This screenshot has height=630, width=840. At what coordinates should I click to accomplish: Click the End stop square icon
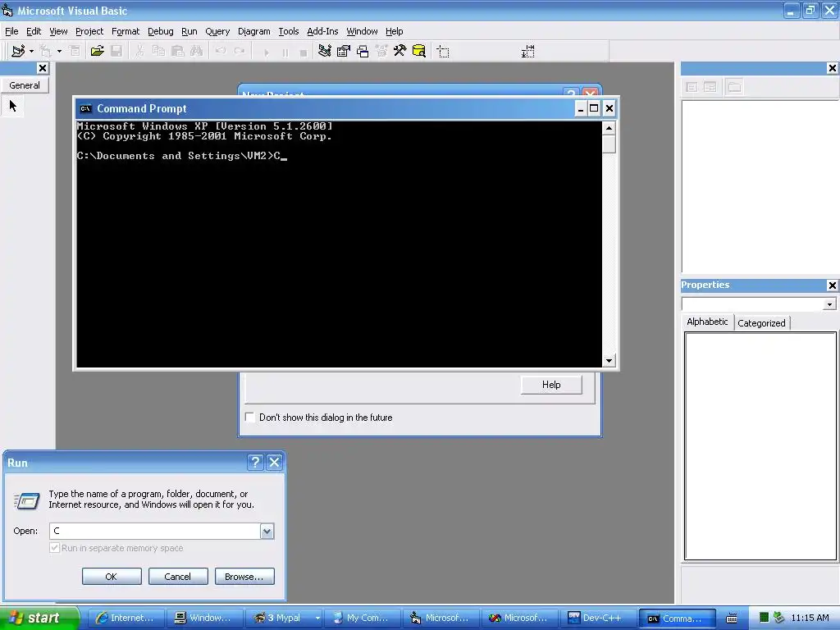[304, 52]
